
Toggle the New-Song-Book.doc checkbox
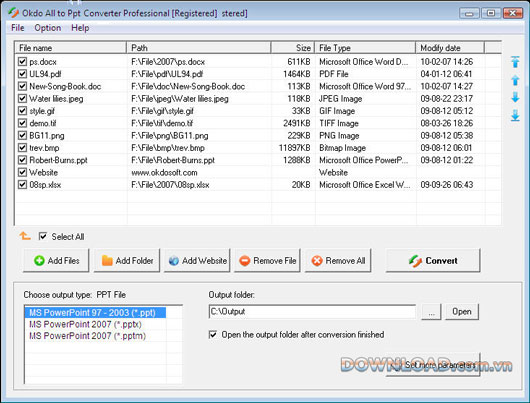tap(22, 86)
